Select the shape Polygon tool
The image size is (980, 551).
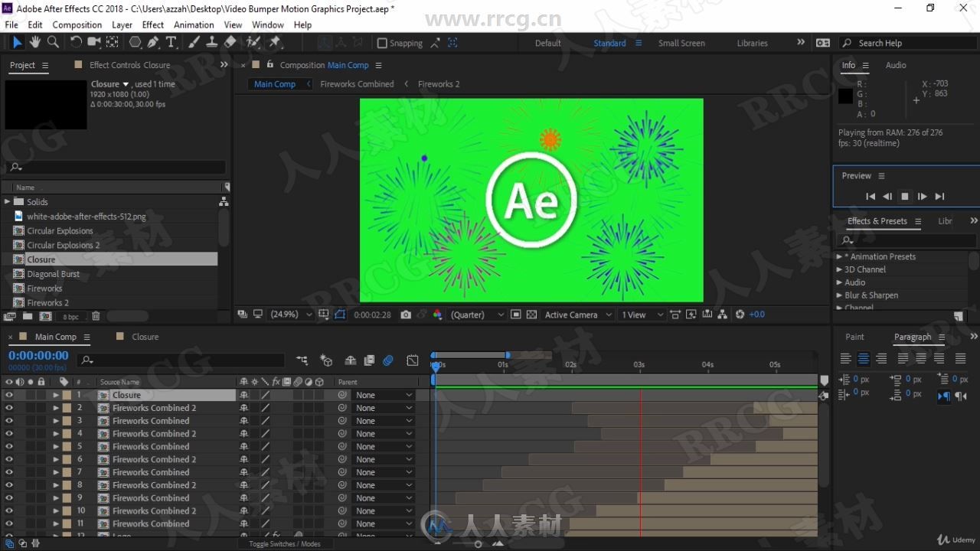[x=136, y=42]
